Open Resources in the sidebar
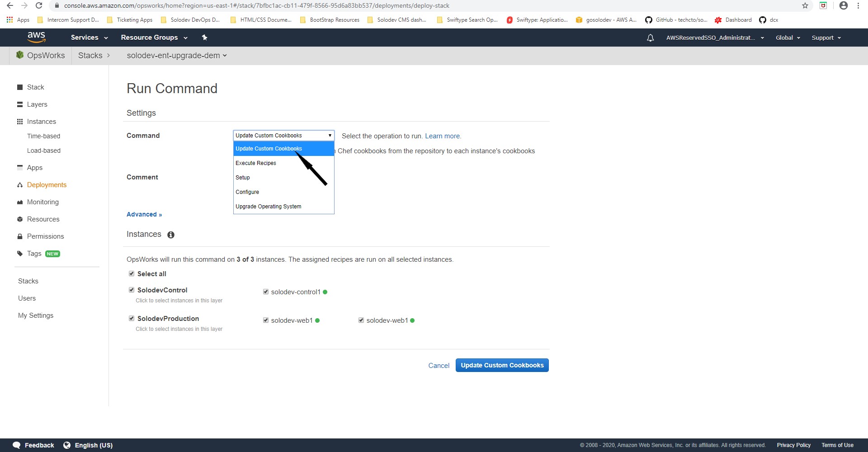 (x=38, y=219)
